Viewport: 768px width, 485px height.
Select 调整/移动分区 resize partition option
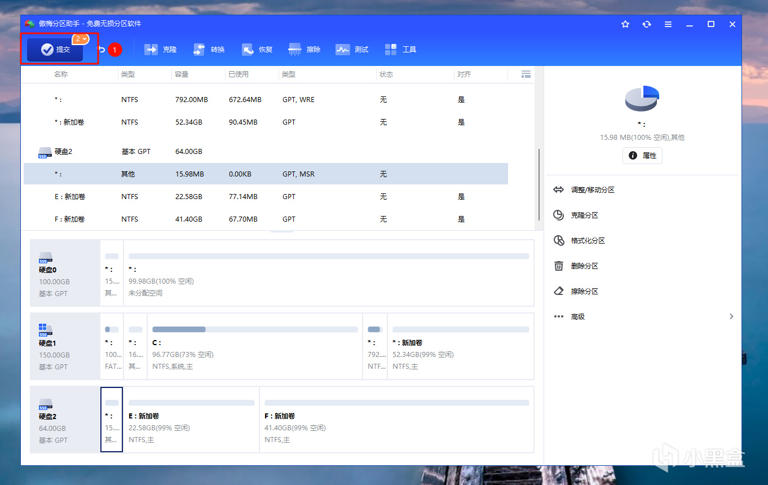coord(584,190)
